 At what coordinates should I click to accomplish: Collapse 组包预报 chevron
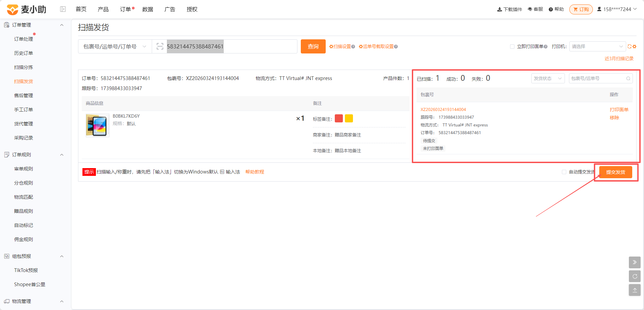point(62,256)
